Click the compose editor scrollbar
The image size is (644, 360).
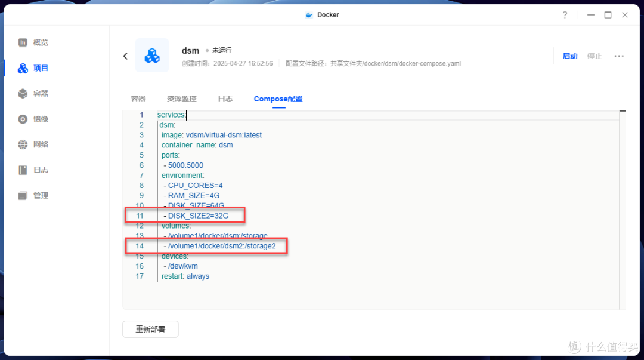tap(623, 111)
